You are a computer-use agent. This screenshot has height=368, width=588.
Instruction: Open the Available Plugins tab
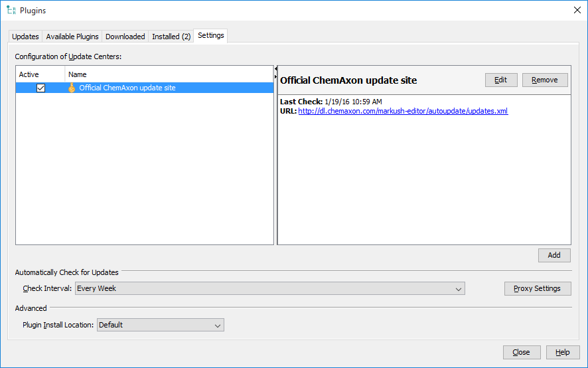tap(72, 37)
